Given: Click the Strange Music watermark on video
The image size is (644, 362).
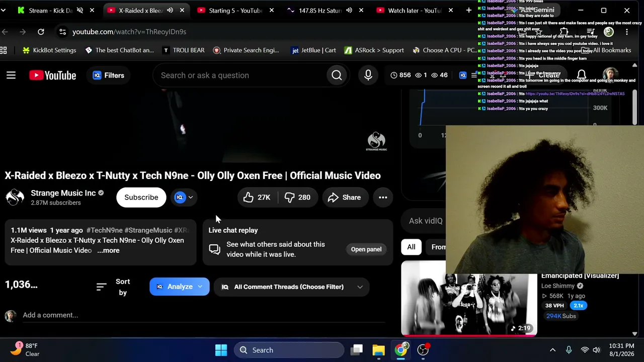Looking at the screenshot, I should click(x=376, y=141).
